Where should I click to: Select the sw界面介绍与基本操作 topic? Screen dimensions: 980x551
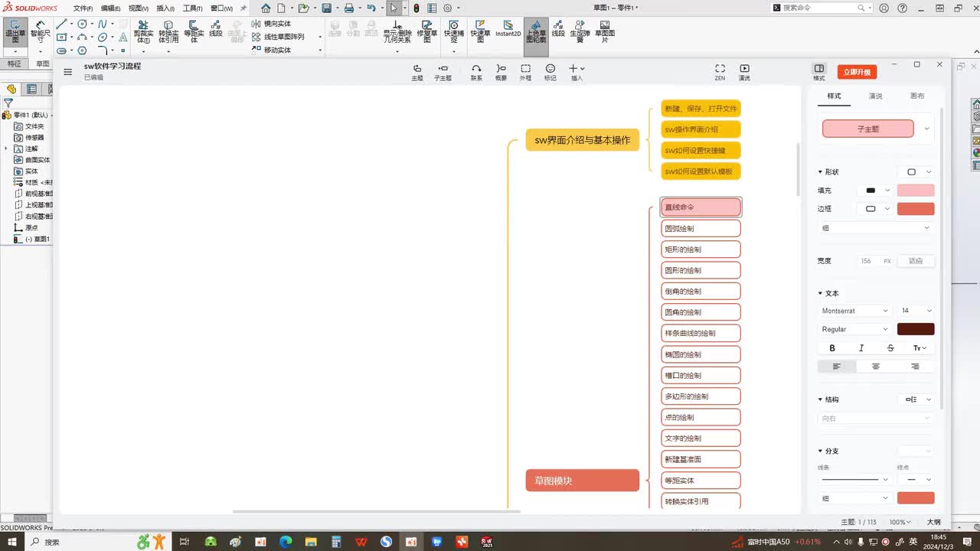click(583, 140)
